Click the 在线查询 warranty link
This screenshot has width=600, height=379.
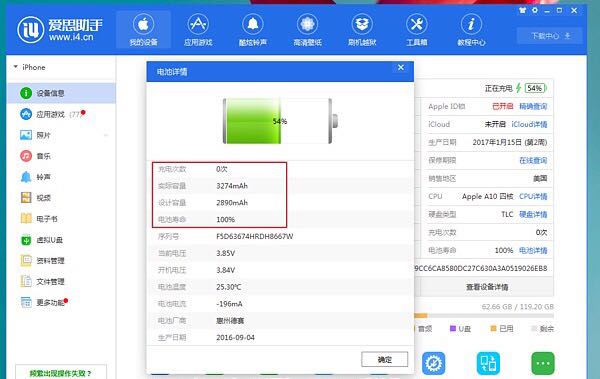click(x=533, y=160)
